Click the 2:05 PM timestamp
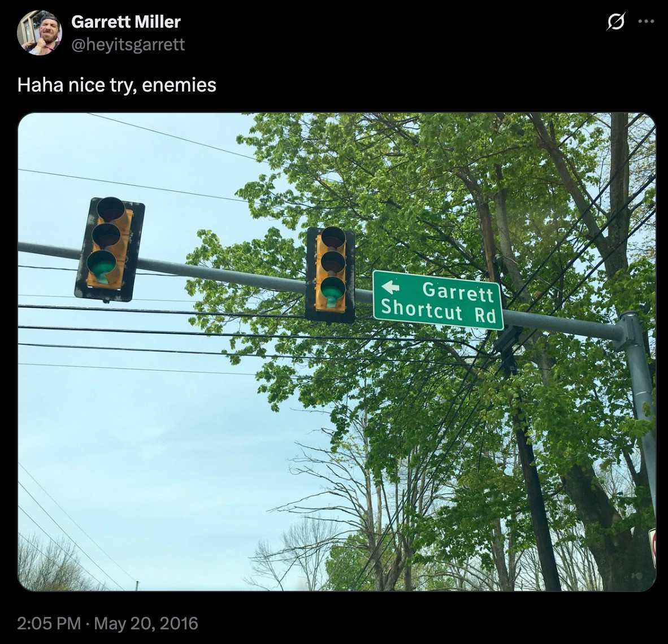 pos(49,623)
